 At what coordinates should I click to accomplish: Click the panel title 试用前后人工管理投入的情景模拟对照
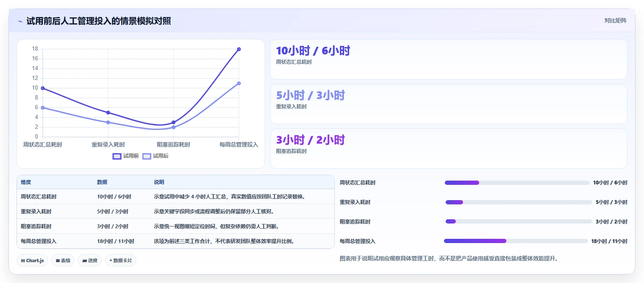[99, 21]
